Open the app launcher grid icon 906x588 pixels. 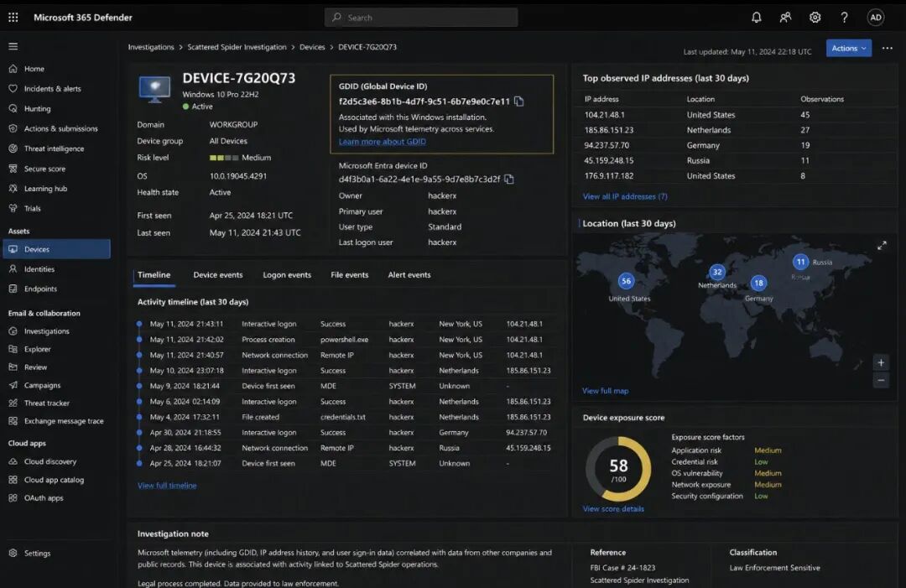click(13, 18)
